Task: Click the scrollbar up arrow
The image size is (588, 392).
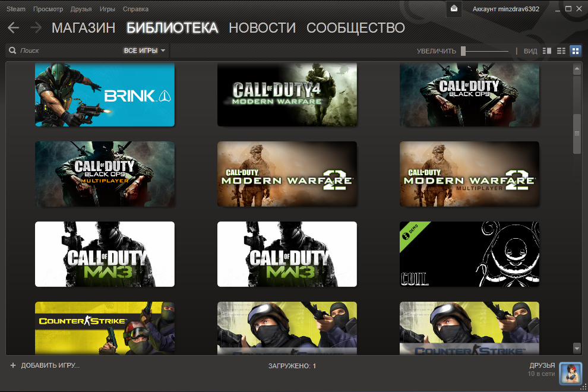Action: coord(577,69)
